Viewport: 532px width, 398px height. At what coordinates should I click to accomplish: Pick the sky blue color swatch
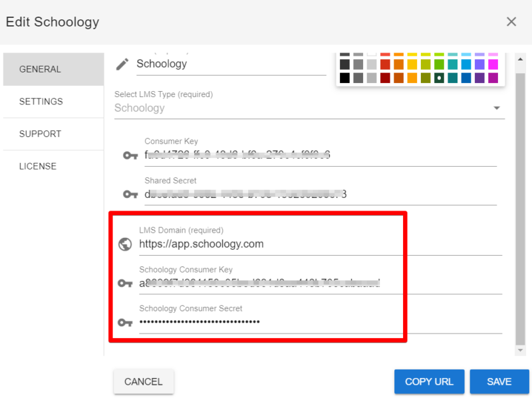click(x=466, y=64)
